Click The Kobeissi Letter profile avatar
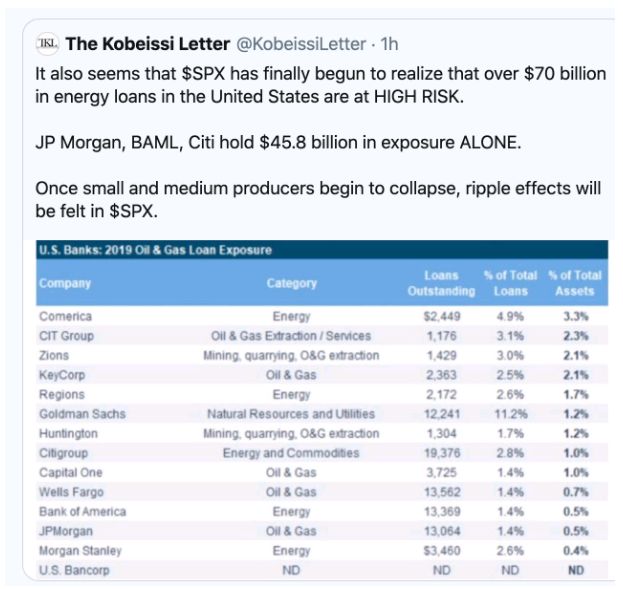The image size is (623, 589). 47,43
